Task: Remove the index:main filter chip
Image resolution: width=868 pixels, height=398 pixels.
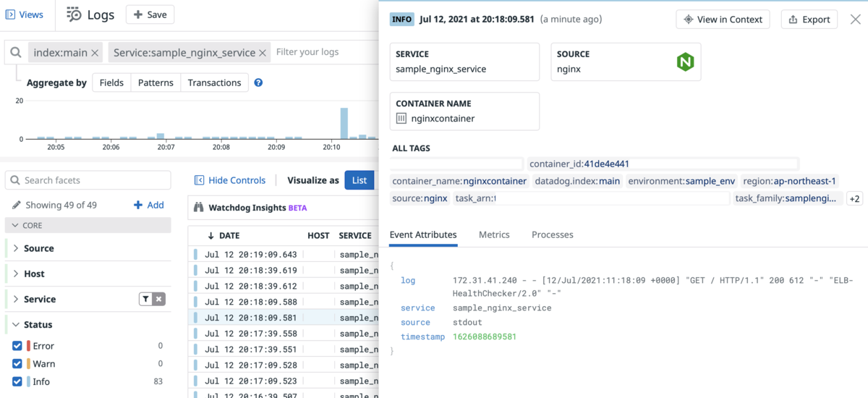Action: 96,52
